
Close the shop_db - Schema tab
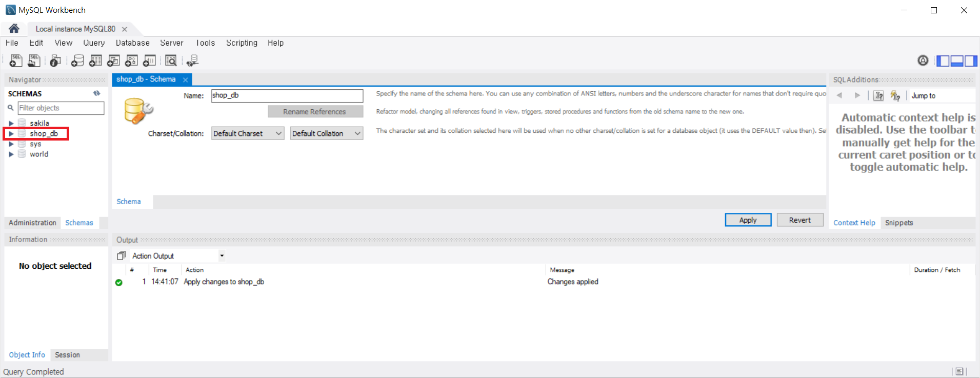[185, 79]
